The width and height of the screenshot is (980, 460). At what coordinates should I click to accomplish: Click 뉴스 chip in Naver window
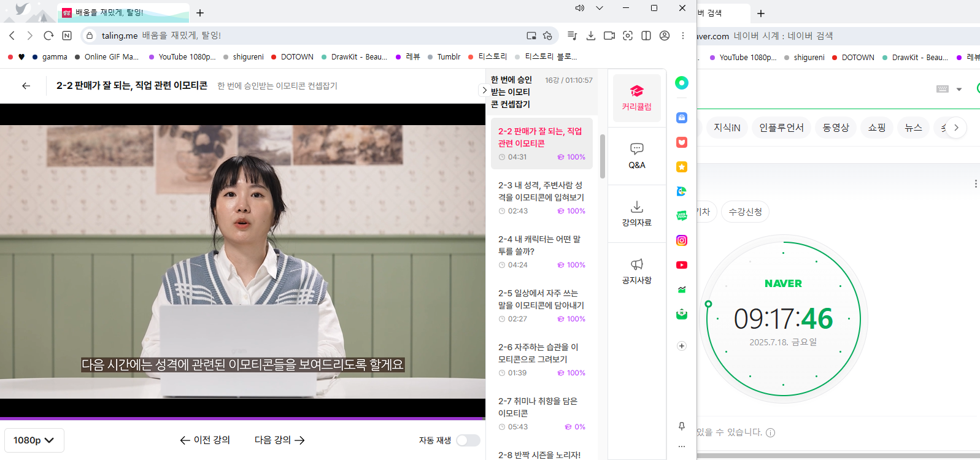pyautogui.click(x=913, y=128)
